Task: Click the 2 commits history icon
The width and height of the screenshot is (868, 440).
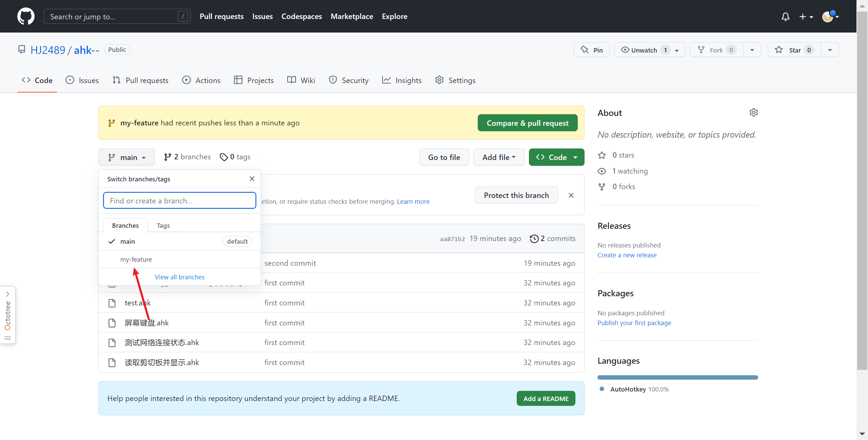Action: tap(534, 239)
